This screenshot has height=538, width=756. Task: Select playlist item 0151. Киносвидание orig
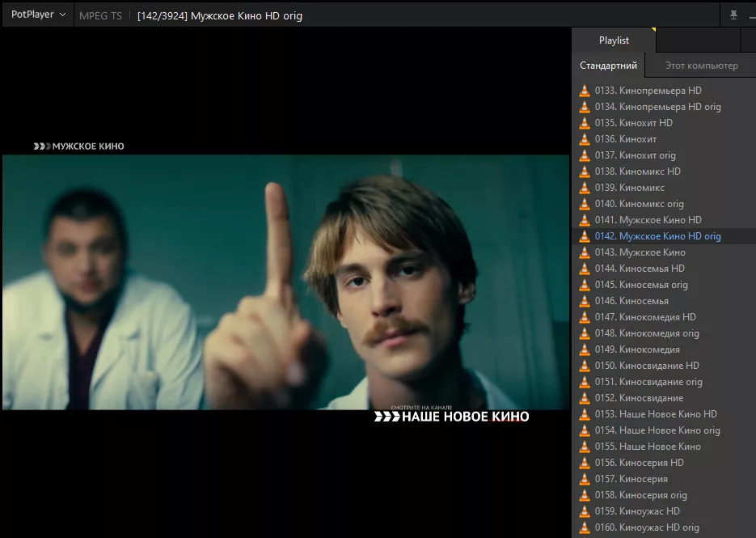(x=664, y=382)
